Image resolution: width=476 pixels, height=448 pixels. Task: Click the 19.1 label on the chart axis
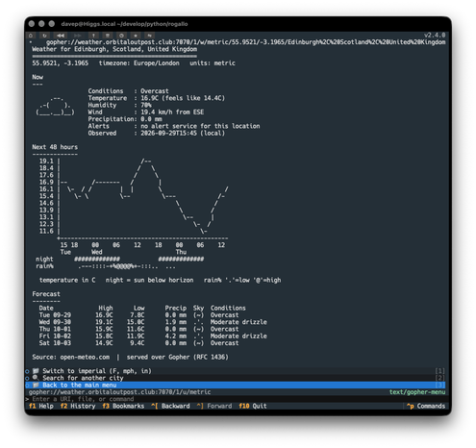(x=46, y=162)
